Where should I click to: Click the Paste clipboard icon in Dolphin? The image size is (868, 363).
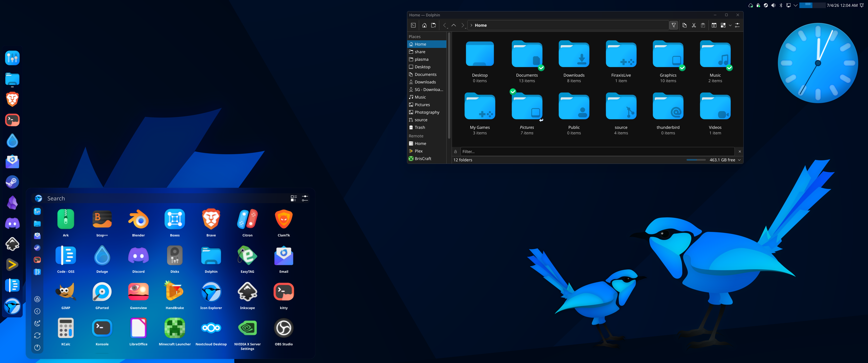[703, 25]
